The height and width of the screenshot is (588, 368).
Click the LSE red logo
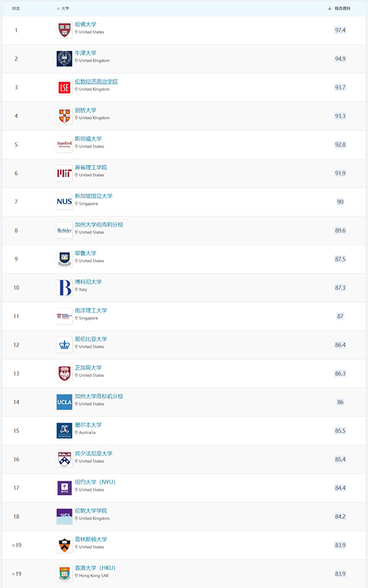pos(64,88)
